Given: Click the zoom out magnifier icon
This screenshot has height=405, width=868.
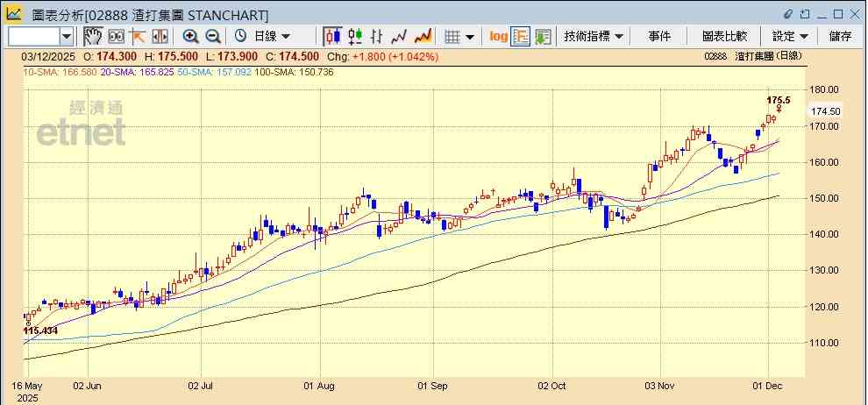Looking at the screenshot, I should coord(213,36).
